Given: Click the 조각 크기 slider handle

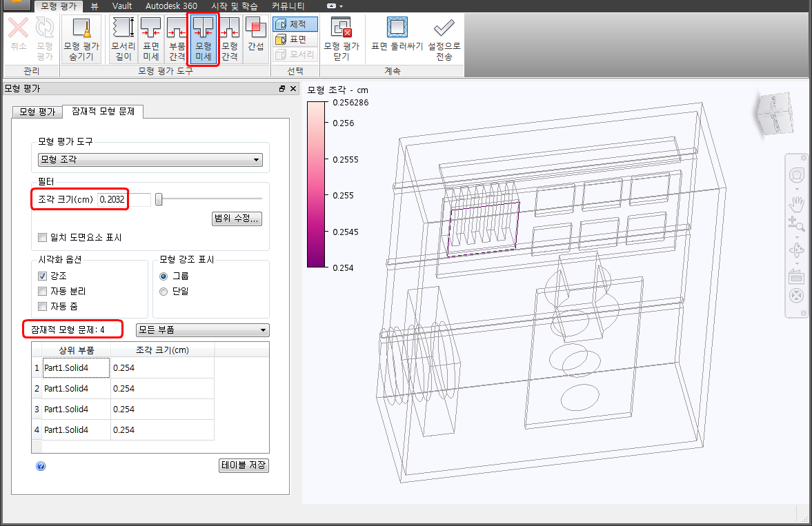Looking at the screenshot, I should [x=159, y=199].
